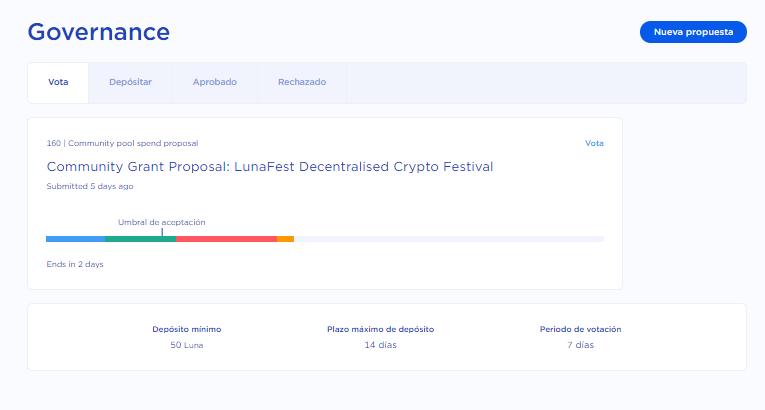This screenshot has height=410, width=765.
Task: Click the orange segment of the vote bar
Action: (x=285, y=239)
